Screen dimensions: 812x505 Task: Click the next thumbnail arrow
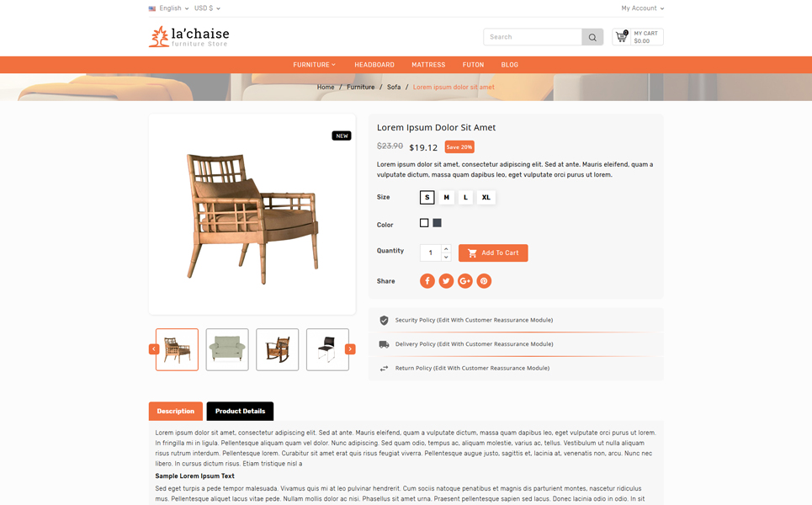click(350, 349)
